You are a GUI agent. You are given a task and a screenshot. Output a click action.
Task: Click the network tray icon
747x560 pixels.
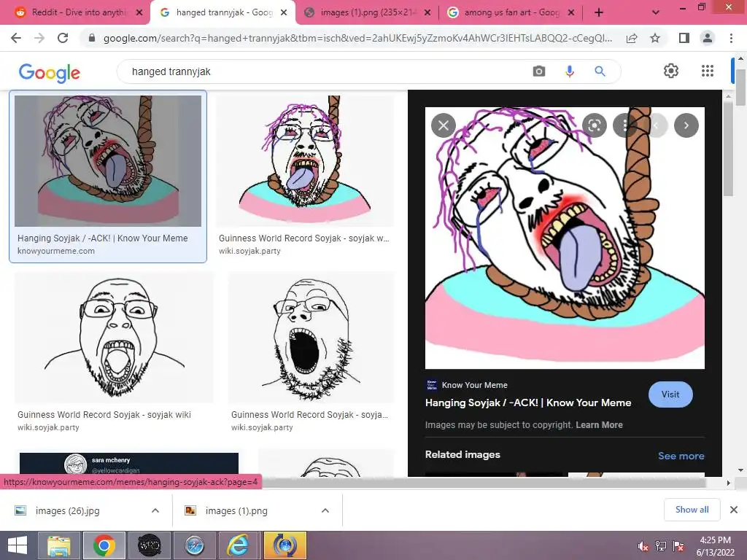pyautogui.click(x=661, y=546)
